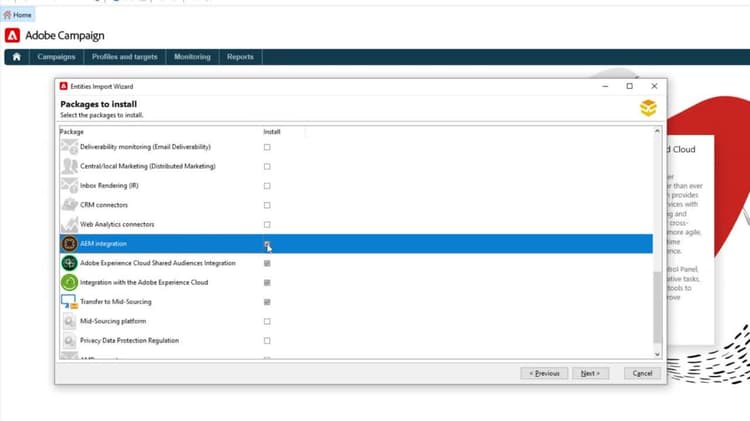
Task: Toggle Transfer to Mid-Sourcing install checkbox
Action: click(x=267, y=302)
